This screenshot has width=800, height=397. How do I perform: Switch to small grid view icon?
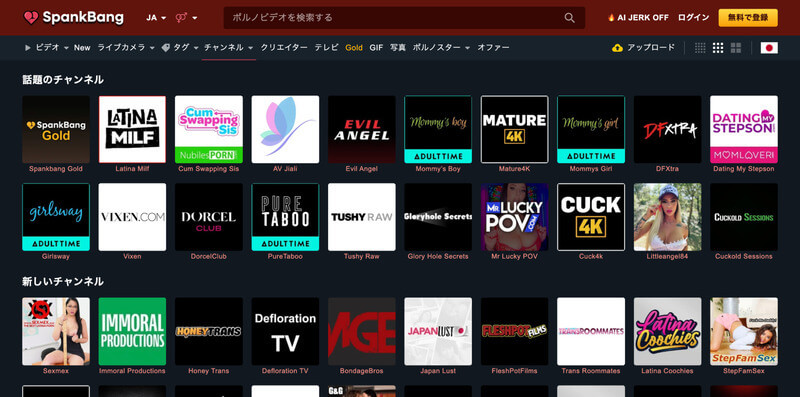tap(700, 48)
